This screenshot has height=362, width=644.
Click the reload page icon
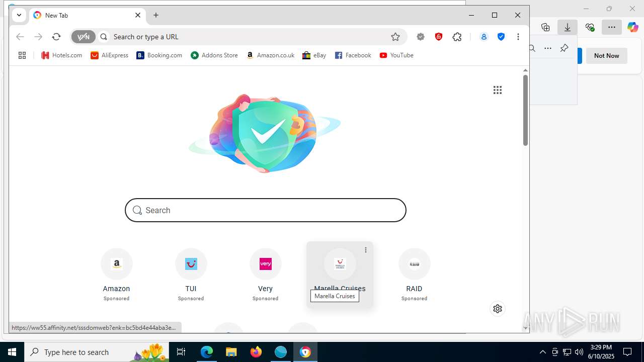[x=56, y=37]
